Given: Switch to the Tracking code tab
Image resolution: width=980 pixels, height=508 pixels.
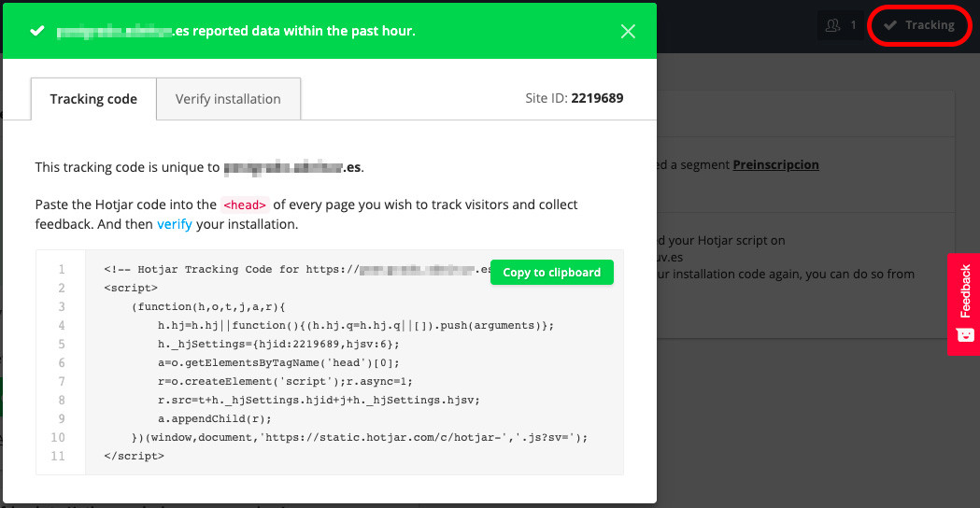Looking at the screenshot, I should click(93, 99).
